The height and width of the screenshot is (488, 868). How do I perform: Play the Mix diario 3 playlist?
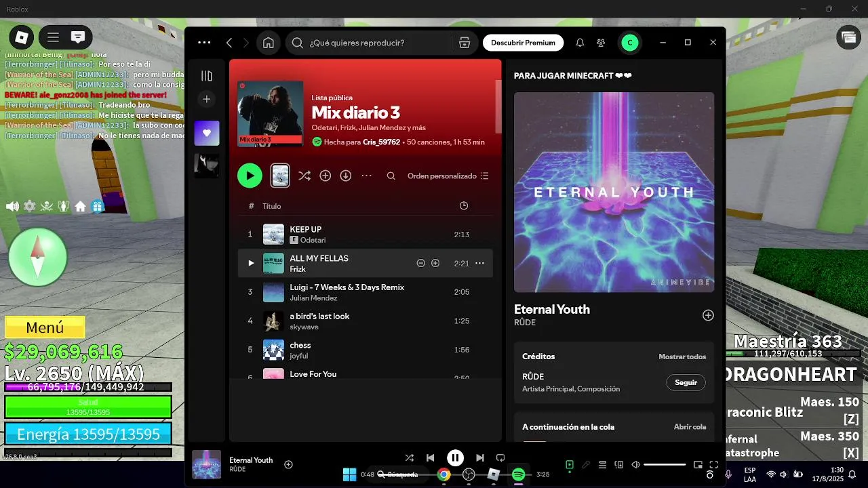[250, 176]
